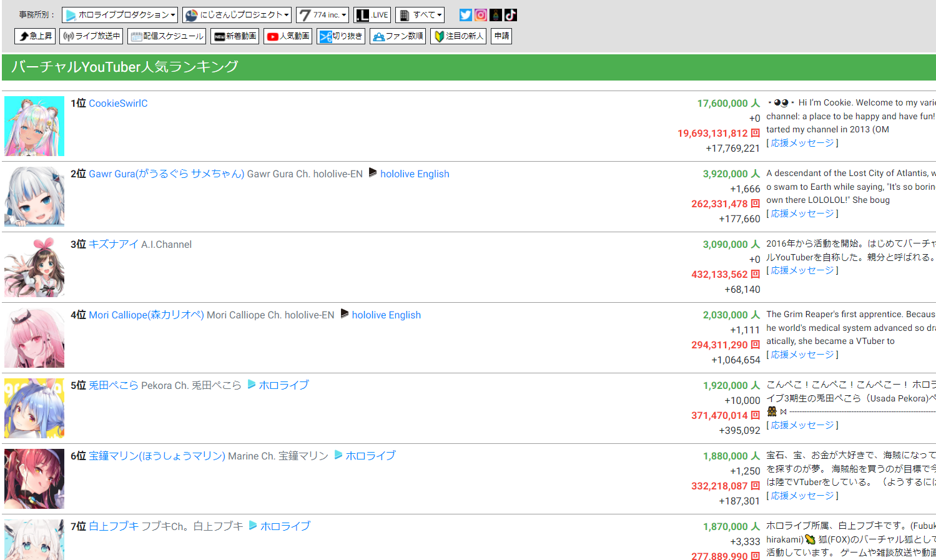
Task: Click the hololive English play icon beside Mori Calliope
Action: [345, 314]
